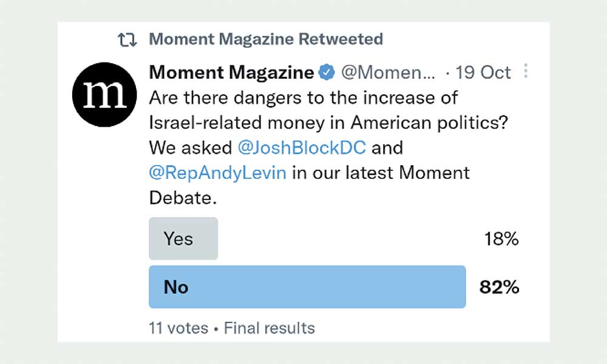Click the 11 votes count text
This screenshot has width=607, height=364.
tap(178, 328)
